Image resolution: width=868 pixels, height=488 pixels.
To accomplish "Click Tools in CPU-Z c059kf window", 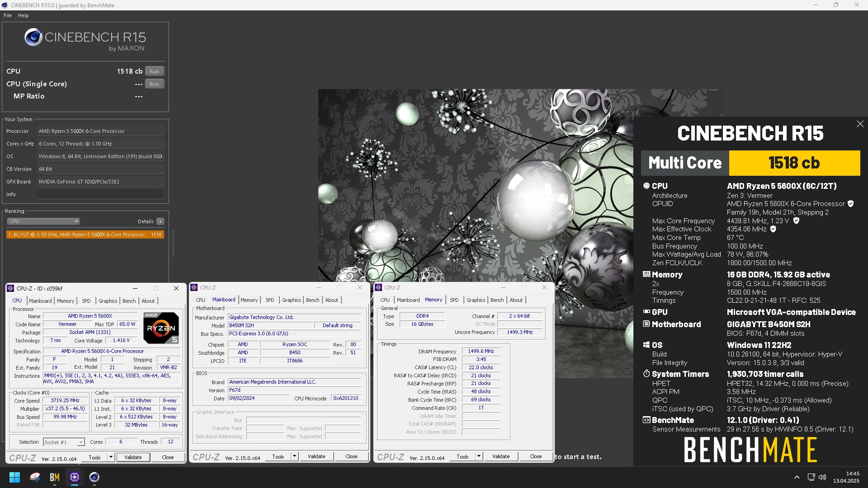I will 95,457.
